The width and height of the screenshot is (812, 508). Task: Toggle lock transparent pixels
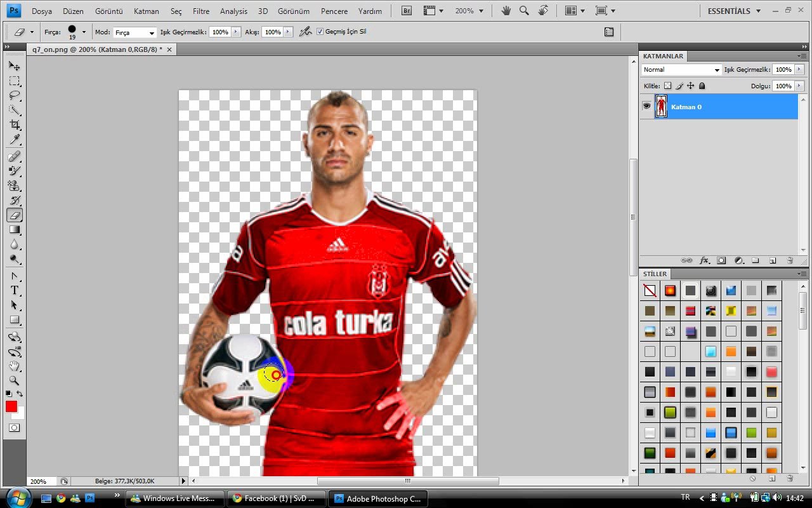(667, 86)
